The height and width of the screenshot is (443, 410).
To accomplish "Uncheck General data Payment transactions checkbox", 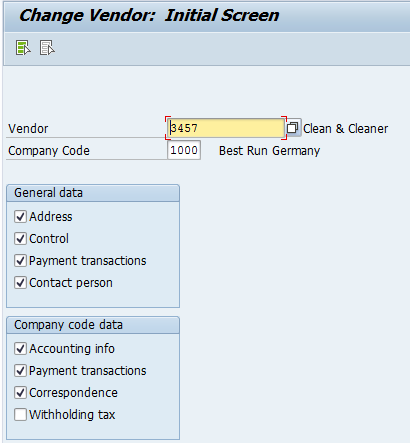I will (20, 260).
